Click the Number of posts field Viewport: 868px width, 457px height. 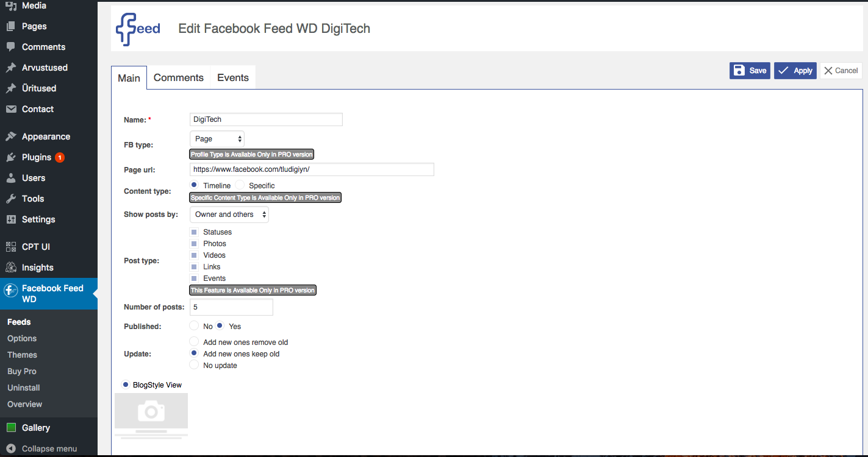tap(231, 307)
